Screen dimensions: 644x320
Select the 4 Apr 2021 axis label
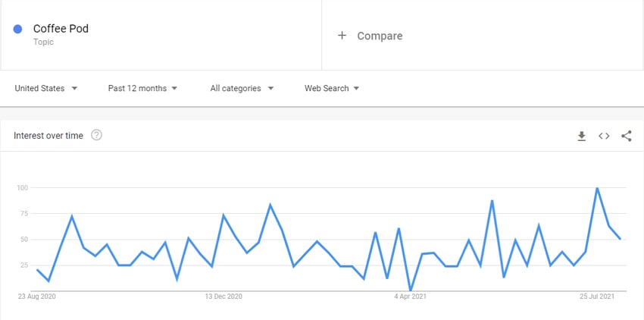[x=410, y=296]
